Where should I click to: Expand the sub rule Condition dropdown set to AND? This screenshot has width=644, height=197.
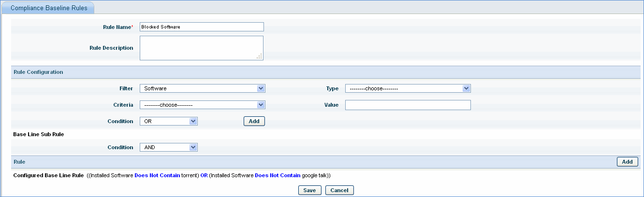[168, 147]
